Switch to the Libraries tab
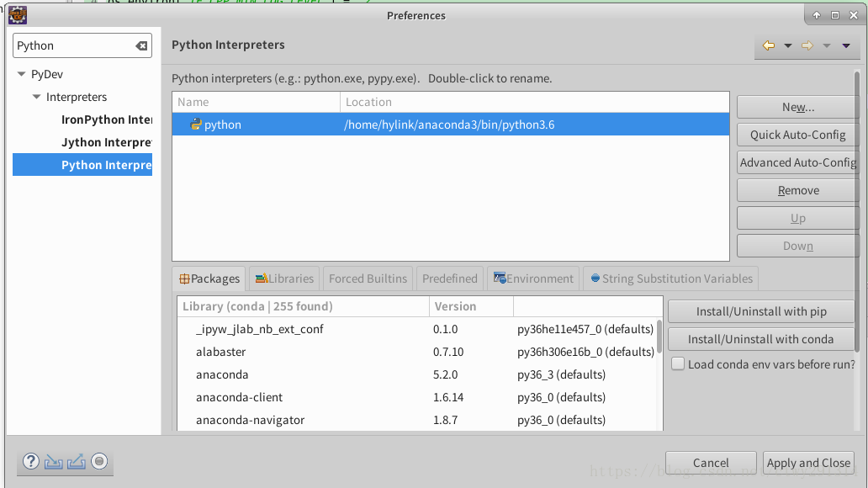868x488 pixels. tap(284, 278)
